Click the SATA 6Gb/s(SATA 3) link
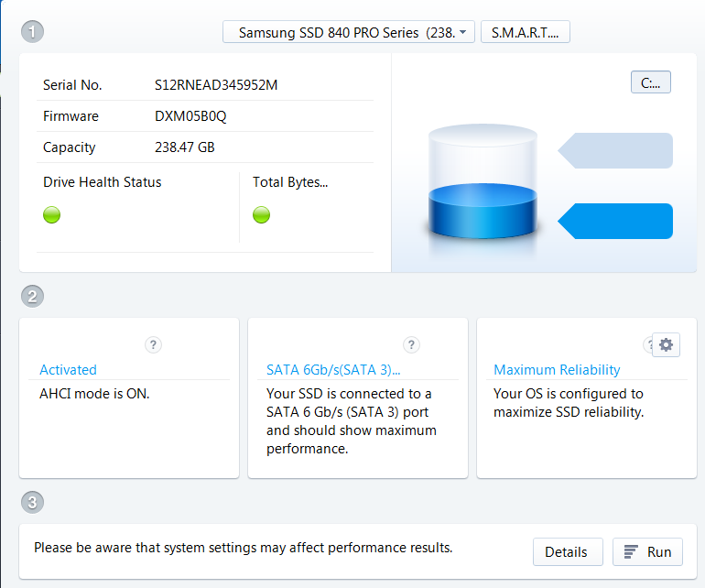The image size is (705, 588). coord(333,370)
